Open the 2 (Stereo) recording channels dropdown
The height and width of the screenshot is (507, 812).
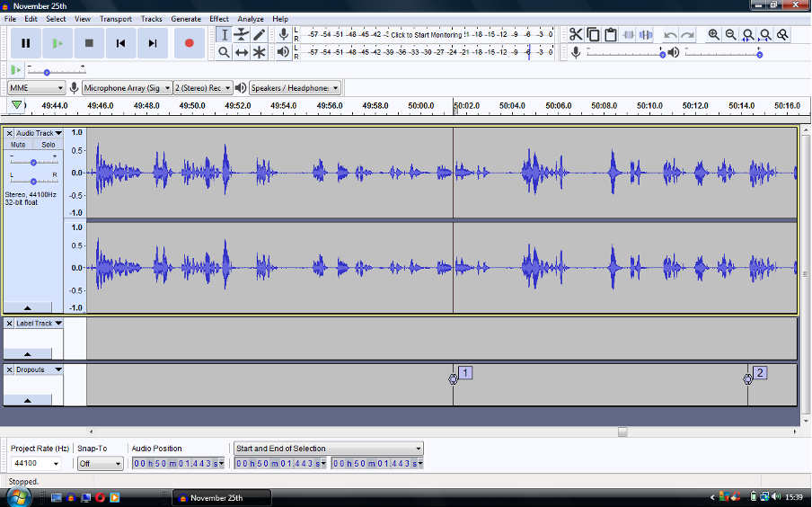pos(203,87)
